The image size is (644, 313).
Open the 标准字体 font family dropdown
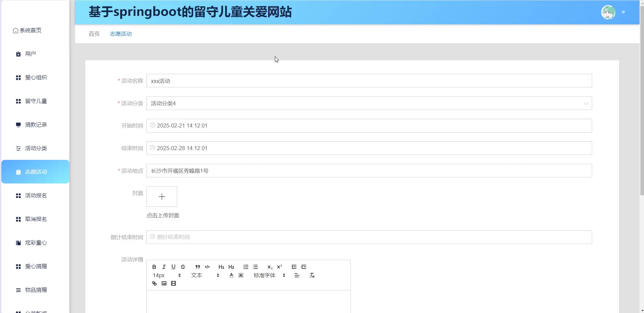tap(269, 275)
